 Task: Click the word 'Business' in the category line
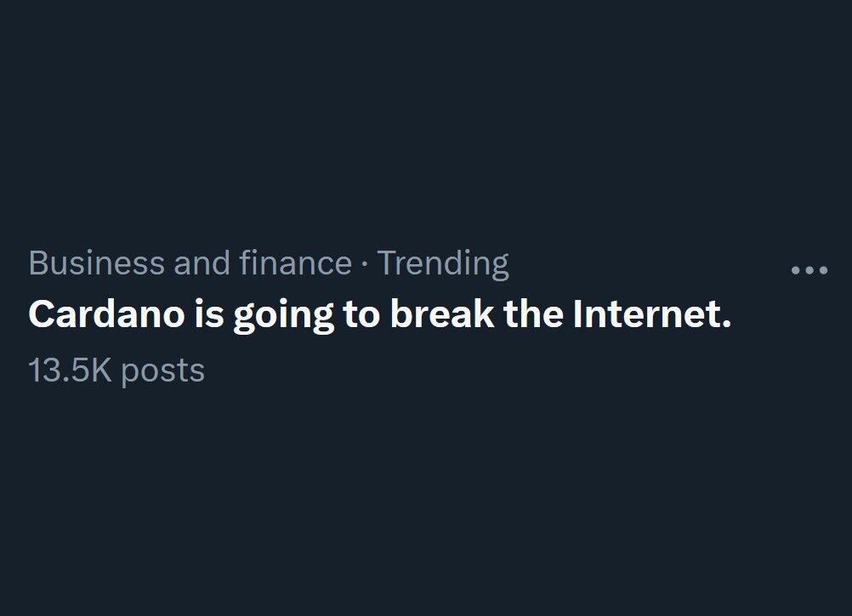click(97, 263)
